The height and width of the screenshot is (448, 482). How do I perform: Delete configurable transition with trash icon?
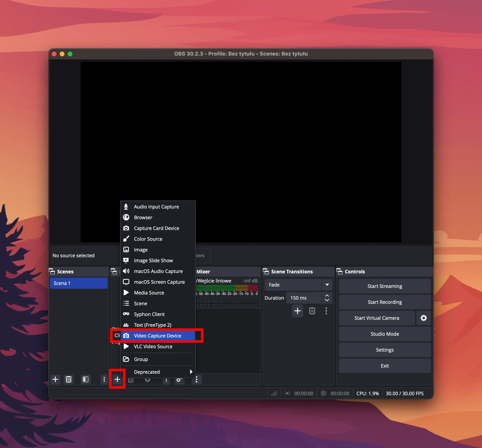[312, 311]
